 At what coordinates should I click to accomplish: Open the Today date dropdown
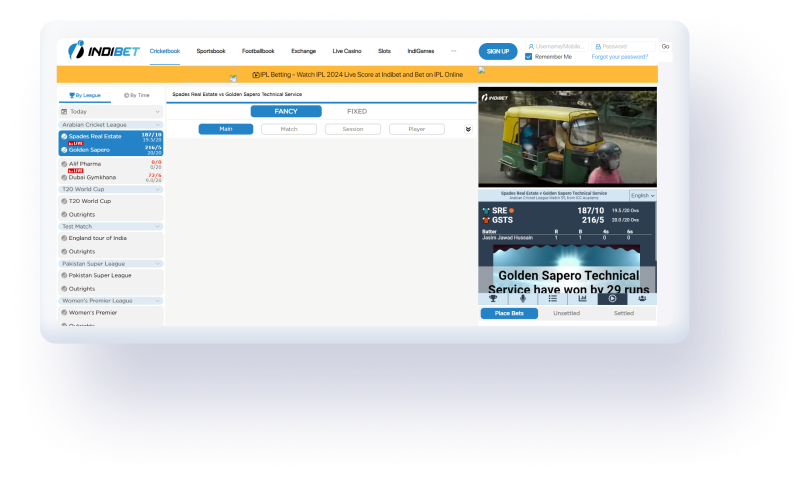click(x=111, y=112)
